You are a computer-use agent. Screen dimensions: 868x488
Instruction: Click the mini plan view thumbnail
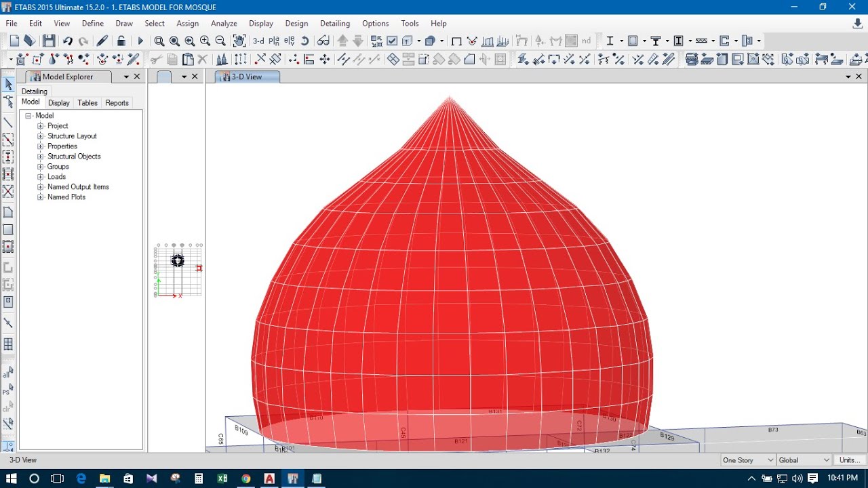point(178,269)
